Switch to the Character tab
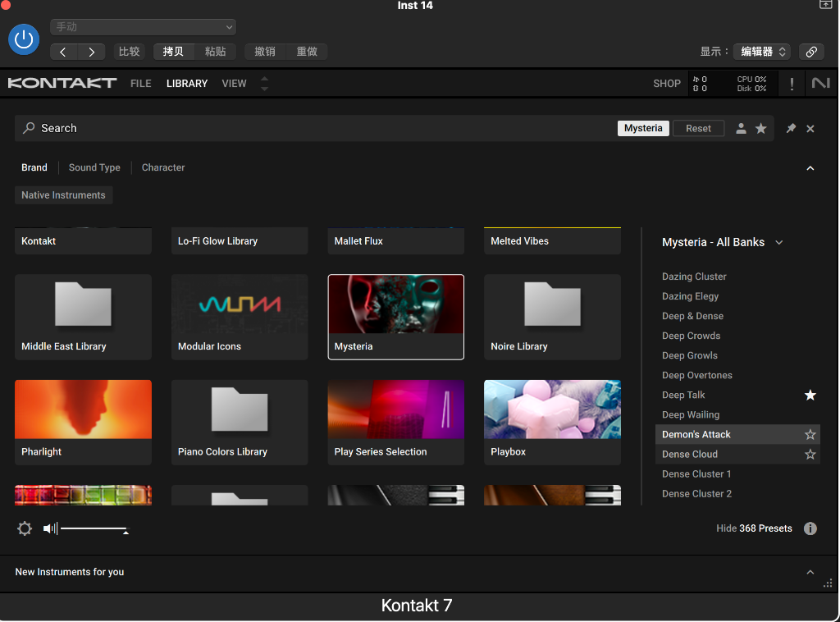The image size is (840, 622). click(x=163, y=167)
